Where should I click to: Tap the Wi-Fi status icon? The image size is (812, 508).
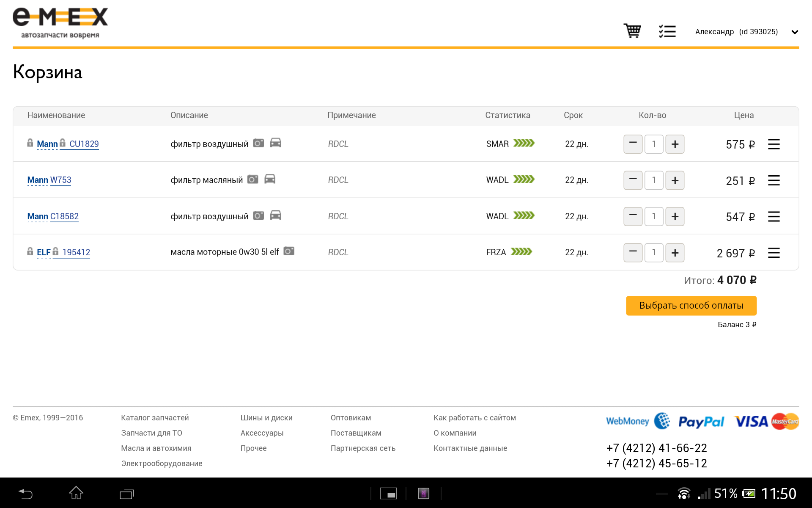coord(684,494)
